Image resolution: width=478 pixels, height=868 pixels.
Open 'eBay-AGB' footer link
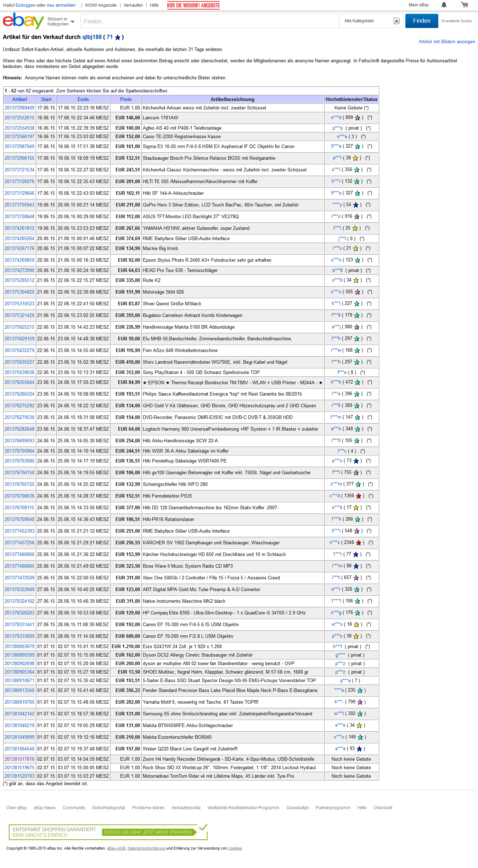[116, 848]
